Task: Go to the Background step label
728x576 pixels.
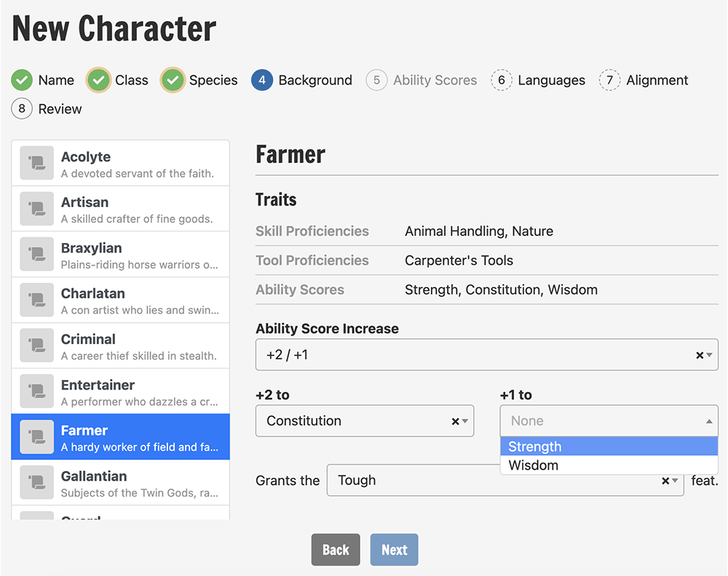Action: [315, 80]
